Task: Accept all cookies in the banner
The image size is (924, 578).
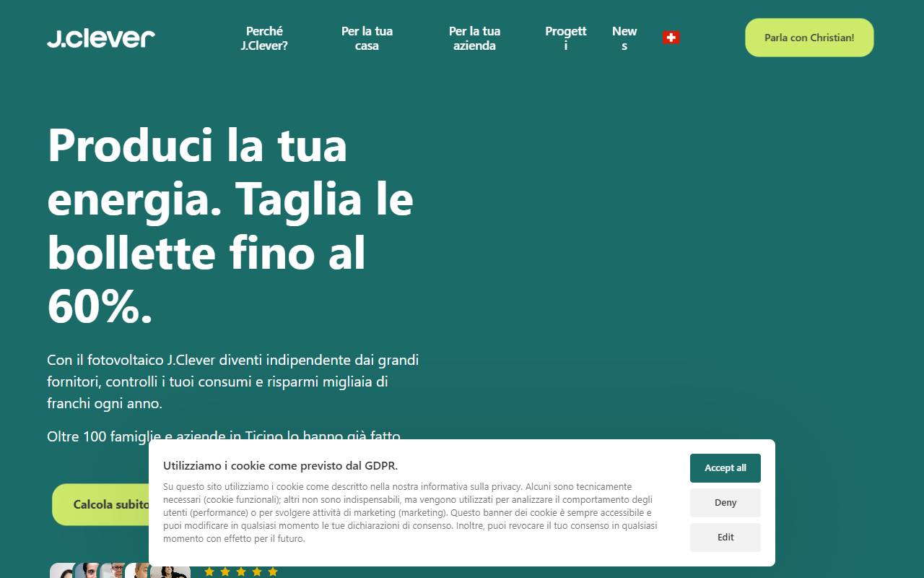Action: click(725, 468)
